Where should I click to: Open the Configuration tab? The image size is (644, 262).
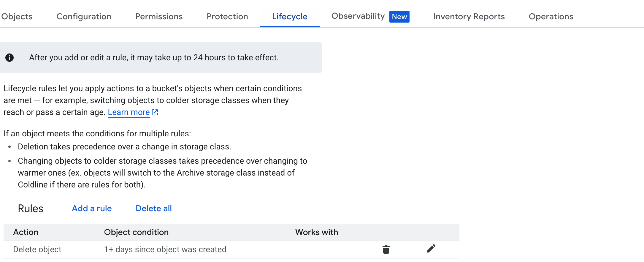[x=84, y=17]
